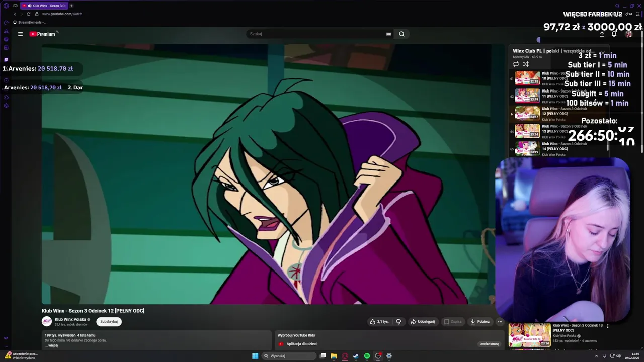Click the site lock icon in address bar
This screenshot has height=362, width=644.
[36, 14]
